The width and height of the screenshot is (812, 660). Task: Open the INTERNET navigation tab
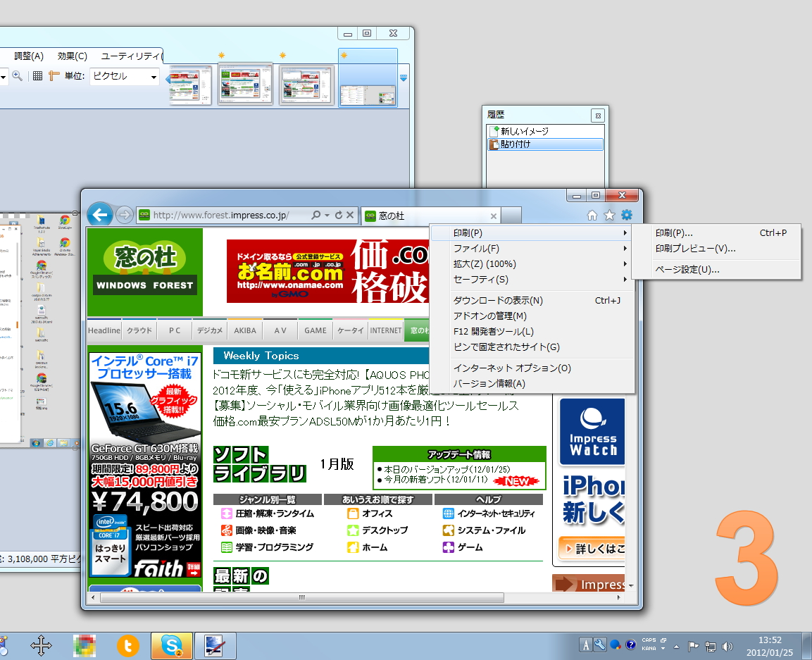pos(386,330)
